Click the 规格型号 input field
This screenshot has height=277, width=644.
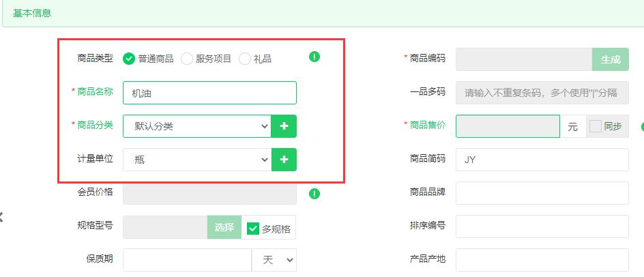click(x=165, y=227)
